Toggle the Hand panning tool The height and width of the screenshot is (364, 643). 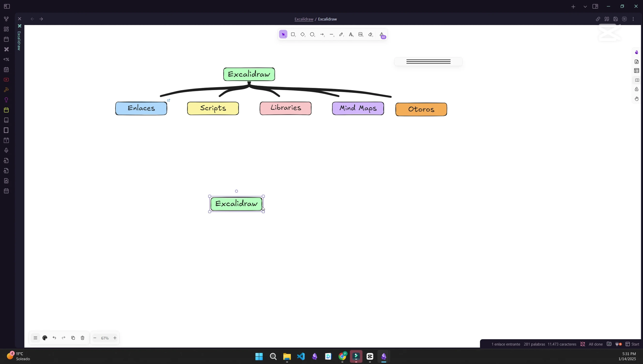point(636,99)
